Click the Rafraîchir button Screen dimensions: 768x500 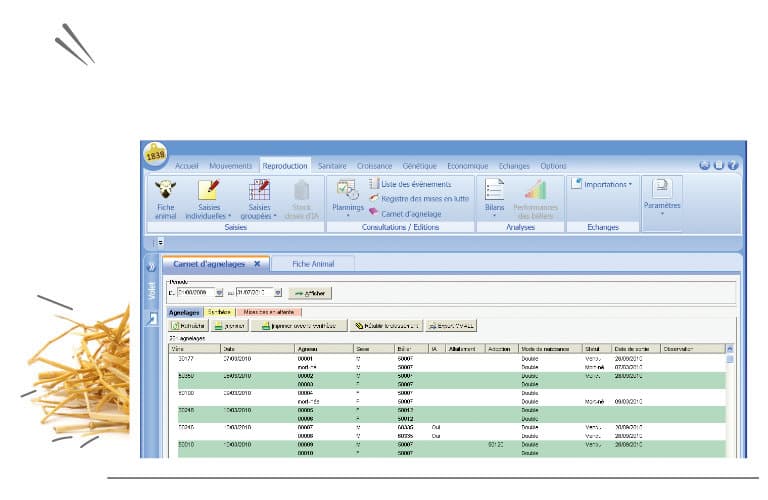point(188,326)
